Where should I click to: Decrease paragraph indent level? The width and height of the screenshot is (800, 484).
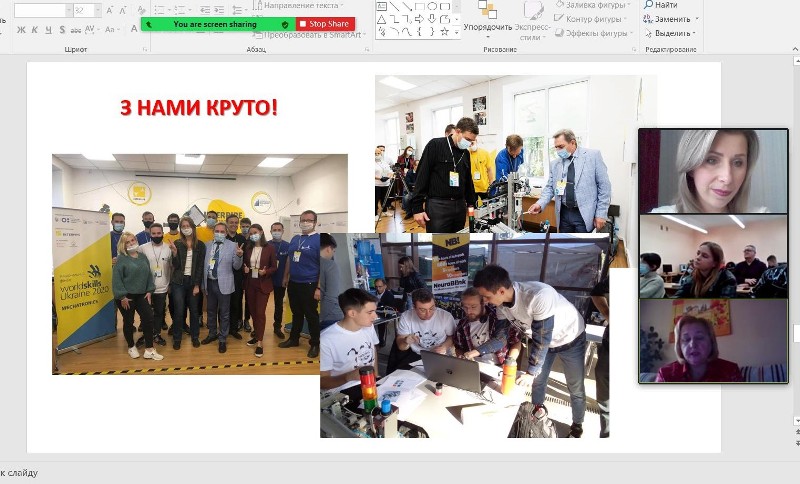coord(205,10)
